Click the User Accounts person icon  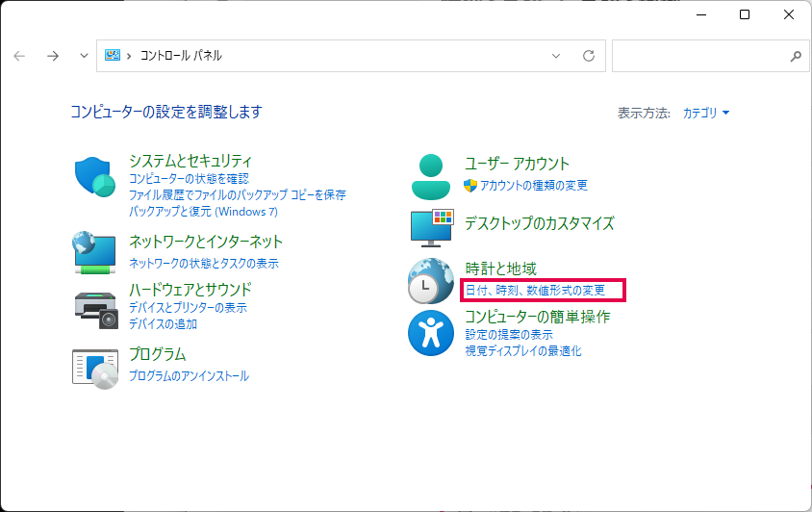(x=430, y=174)
